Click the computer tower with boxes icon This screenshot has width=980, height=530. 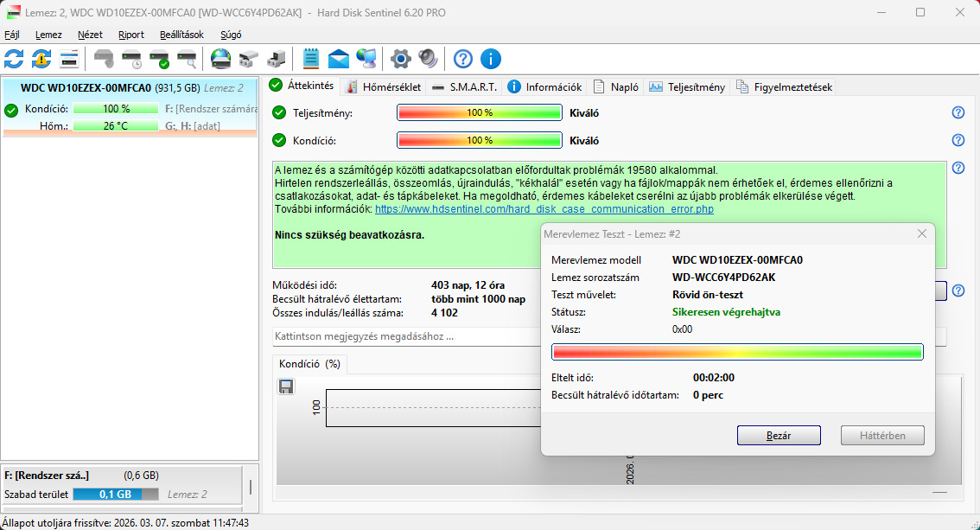276,60
